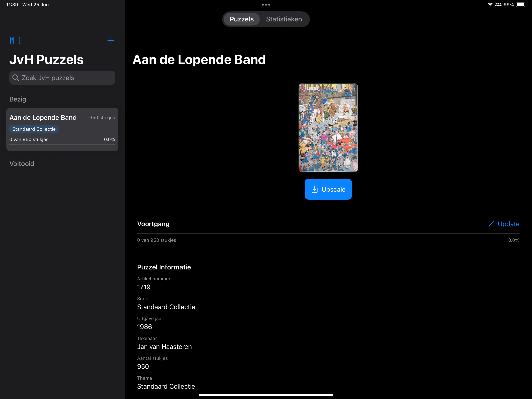The height and width of the screenshot is (399, 532).
Task: Click the pencil icon next to Update
Action: pos(491,224)
